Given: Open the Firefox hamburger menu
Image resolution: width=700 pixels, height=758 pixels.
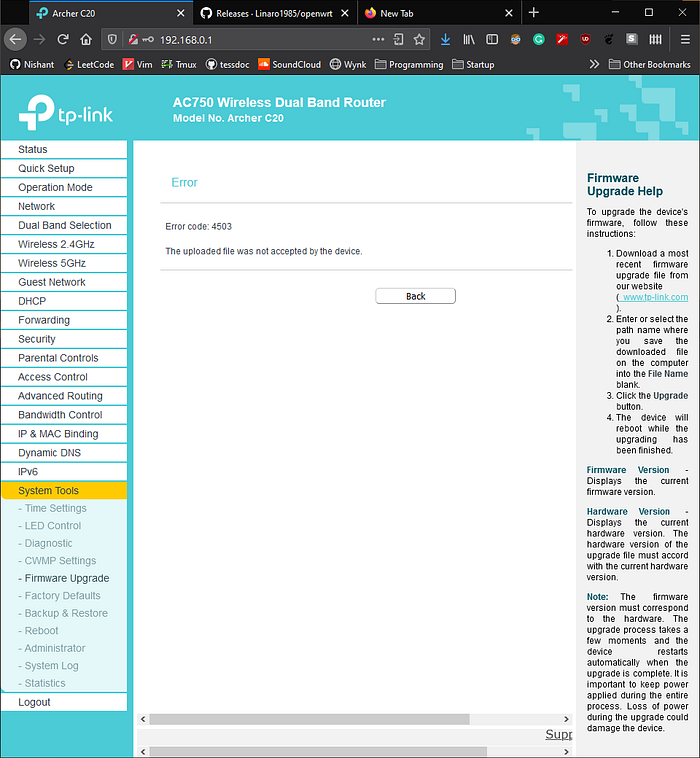Looking at the screenshot, I should coord(685,40).
